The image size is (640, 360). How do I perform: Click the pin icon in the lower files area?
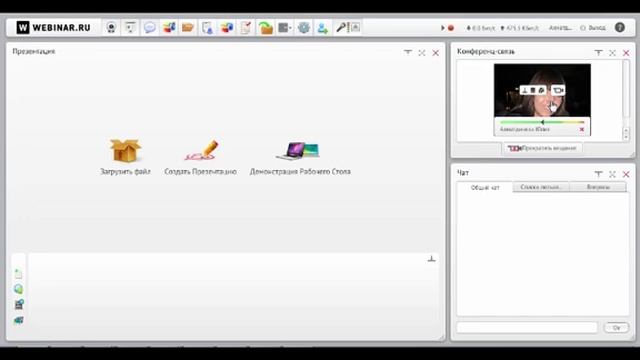431,259
